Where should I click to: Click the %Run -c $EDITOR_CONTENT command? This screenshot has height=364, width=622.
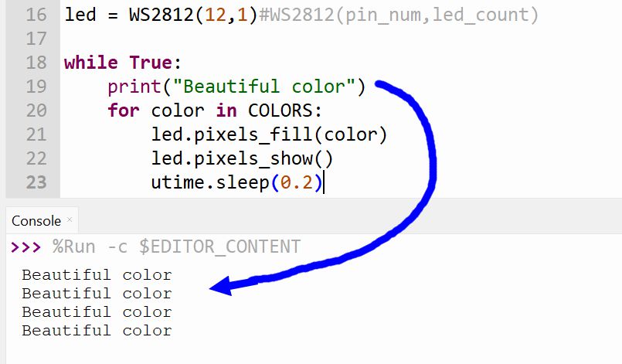tap(176, 247)
